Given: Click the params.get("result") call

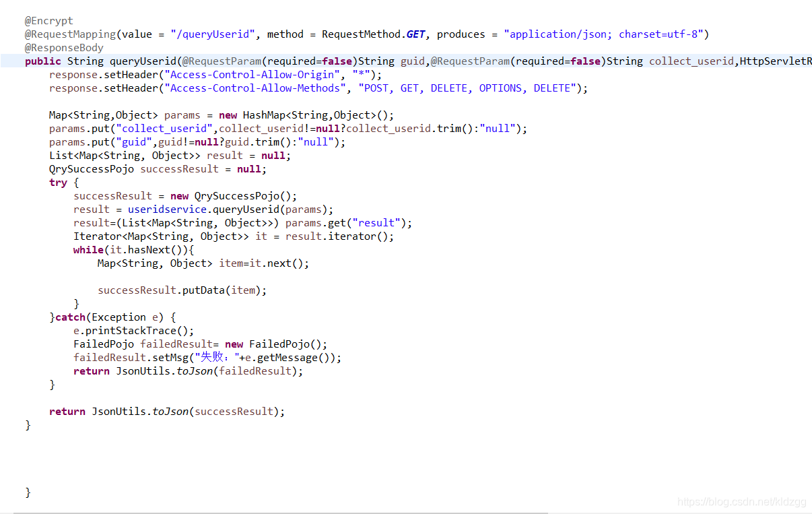Looking at the screenshot, I should click(x=346, y=223).
